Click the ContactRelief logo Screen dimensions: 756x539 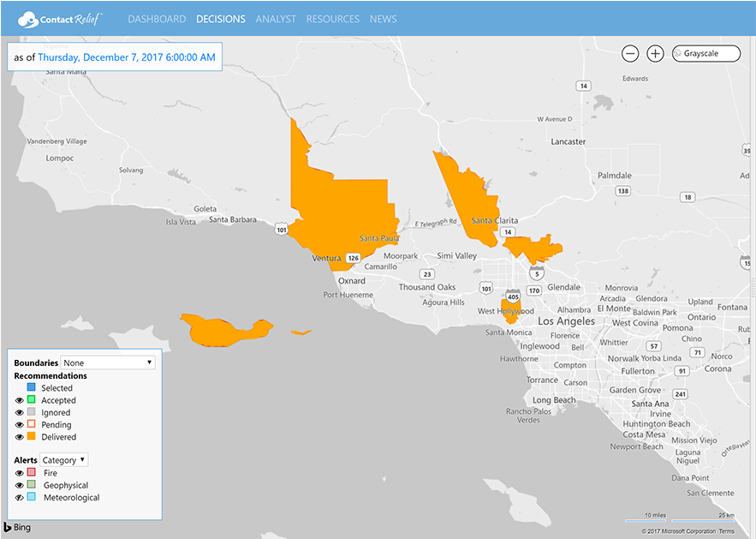pos(60,18)
